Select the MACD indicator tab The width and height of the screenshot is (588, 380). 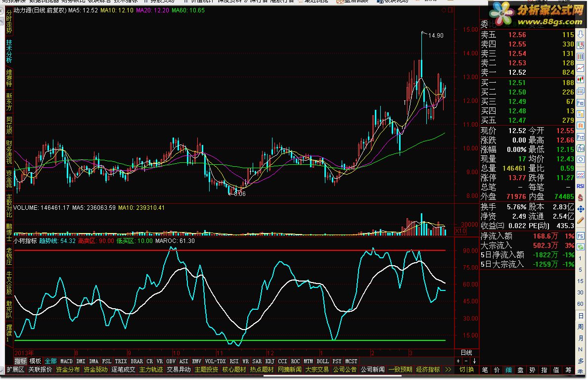pos(66,361)
